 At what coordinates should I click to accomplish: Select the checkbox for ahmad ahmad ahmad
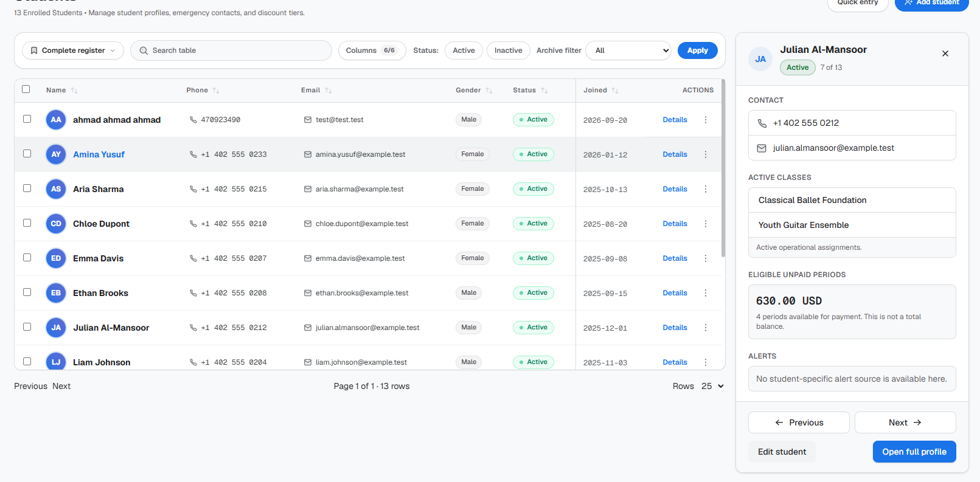(27, 119)
